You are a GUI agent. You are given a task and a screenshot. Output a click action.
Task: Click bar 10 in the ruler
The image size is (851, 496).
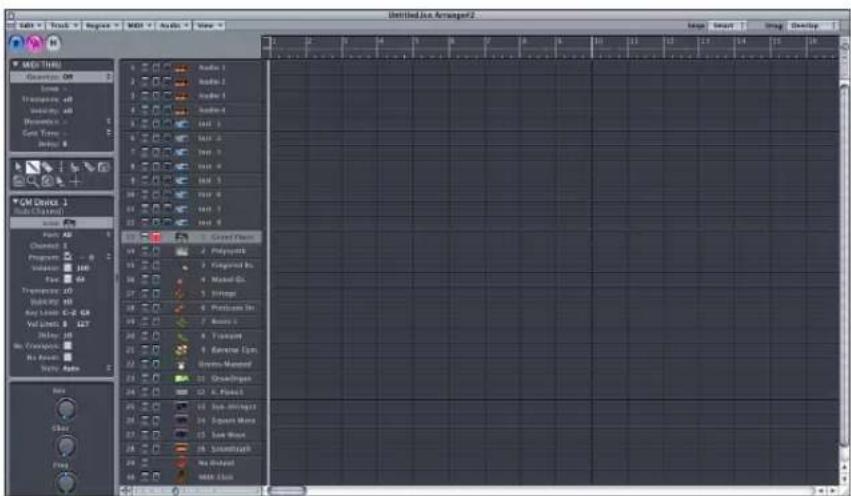(598, 41)
